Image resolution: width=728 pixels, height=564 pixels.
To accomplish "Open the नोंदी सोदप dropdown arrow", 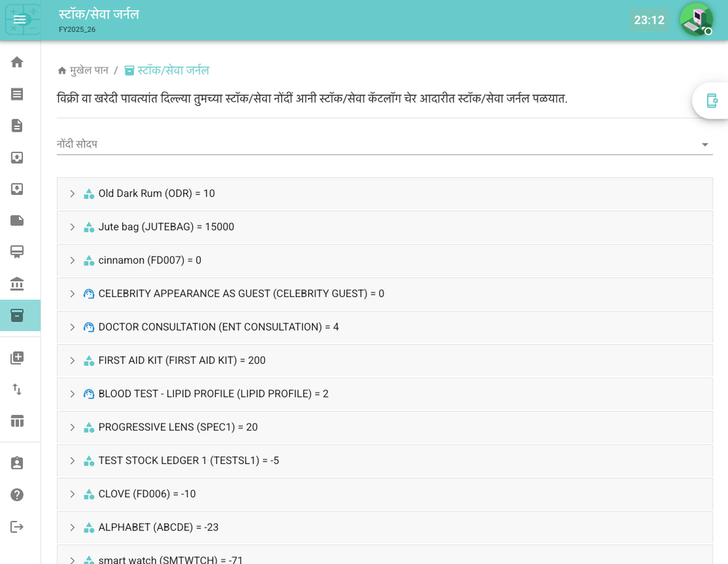I will coord(704,144).
